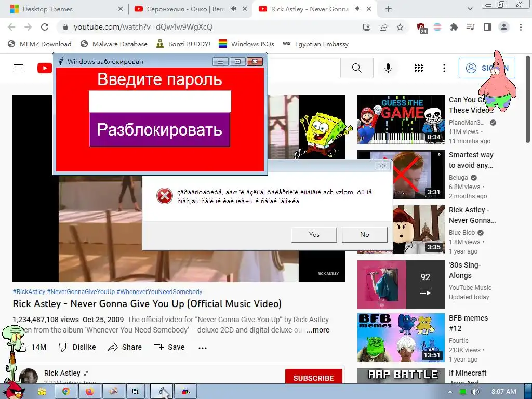Click the share page icon in address bar
This screenshot has height=399, width=532.
coord(383,27)
